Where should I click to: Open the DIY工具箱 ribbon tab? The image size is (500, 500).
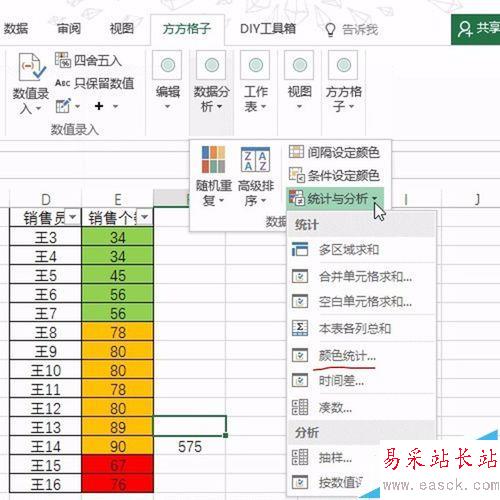[268, 29]
